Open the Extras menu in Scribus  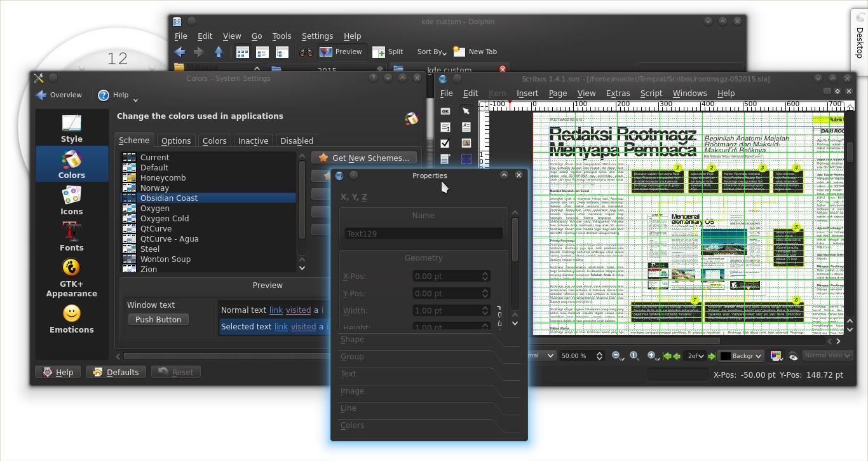pyautogui.click(x=617, y=93)
